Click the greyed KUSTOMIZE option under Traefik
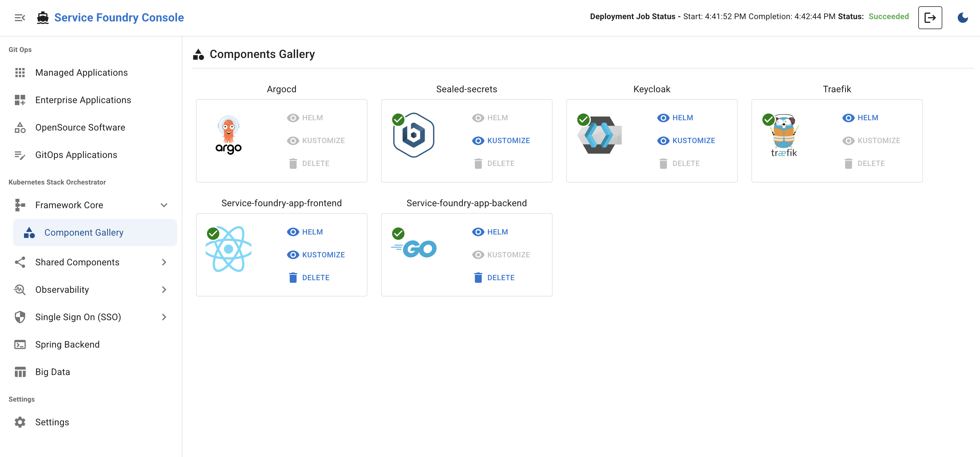The width and height of the screenshot is (980, 457). click(871, 141)
